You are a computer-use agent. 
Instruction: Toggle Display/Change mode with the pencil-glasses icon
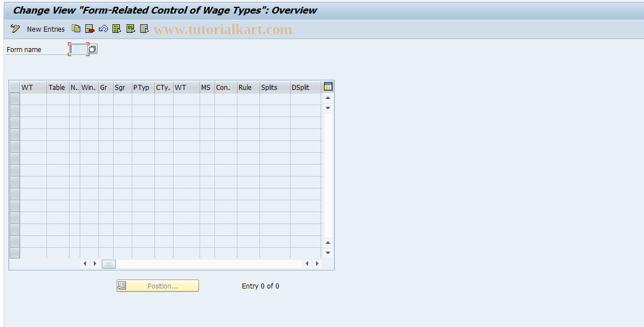point(15,29)
